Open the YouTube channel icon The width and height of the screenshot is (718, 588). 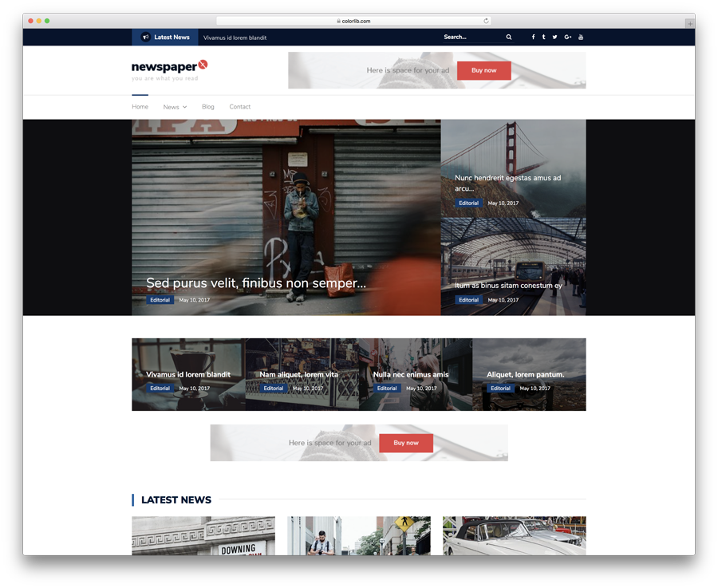tap(581, 37)
